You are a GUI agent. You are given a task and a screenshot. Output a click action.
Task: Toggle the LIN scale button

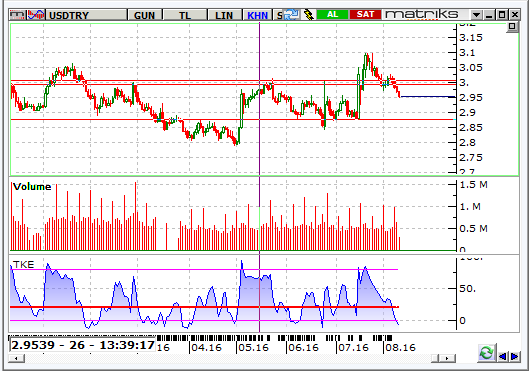tap(224, 15)
